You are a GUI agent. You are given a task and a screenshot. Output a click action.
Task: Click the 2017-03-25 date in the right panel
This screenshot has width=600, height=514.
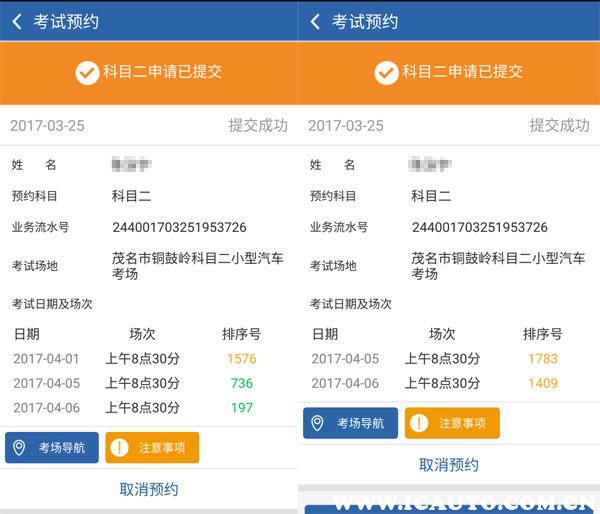point(346,126)
